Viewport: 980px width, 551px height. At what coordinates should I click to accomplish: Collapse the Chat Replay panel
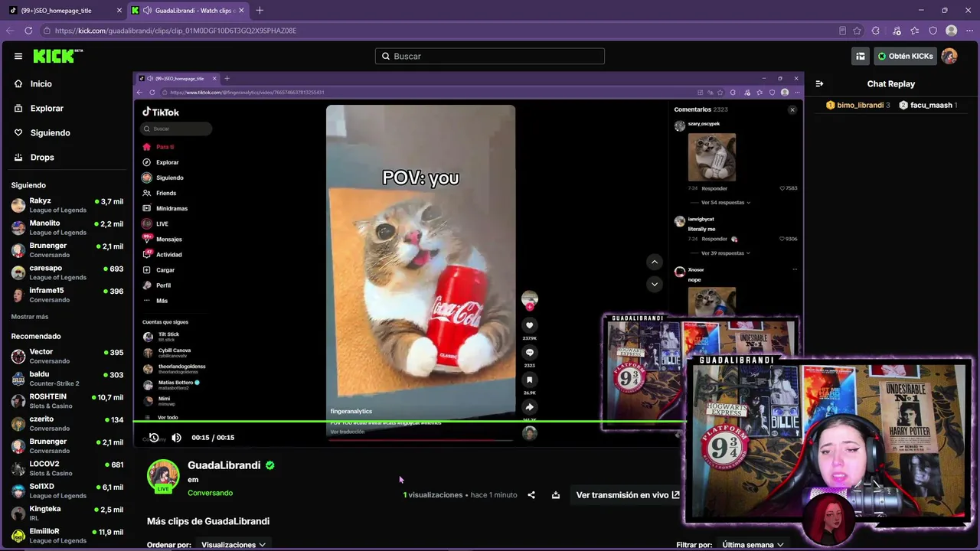click(x=819, y=84)
